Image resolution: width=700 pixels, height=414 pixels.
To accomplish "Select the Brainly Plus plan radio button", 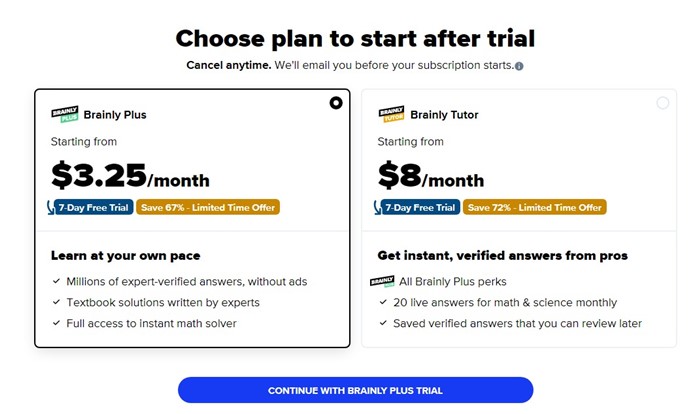I will 335,102.
